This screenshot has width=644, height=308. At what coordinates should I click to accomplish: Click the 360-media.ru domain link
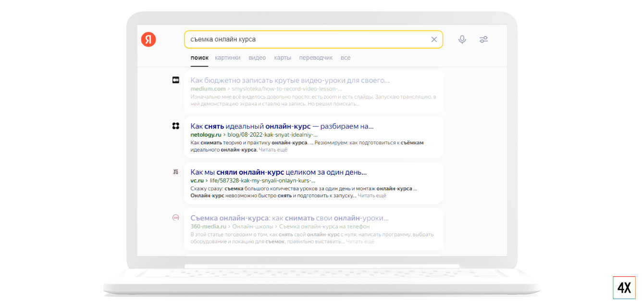coord(208,226)
